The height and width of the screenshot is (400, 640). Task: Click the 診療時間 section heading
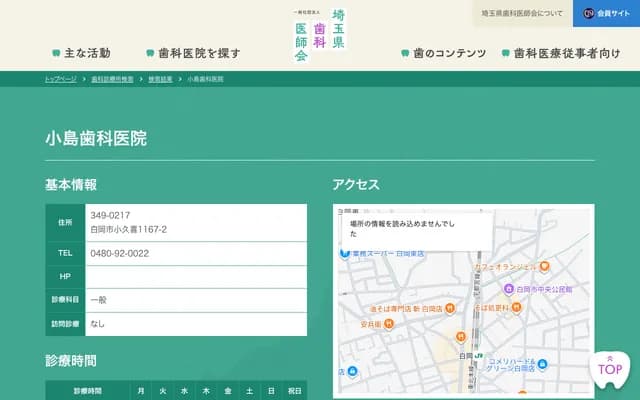click(x=71, y=361)
